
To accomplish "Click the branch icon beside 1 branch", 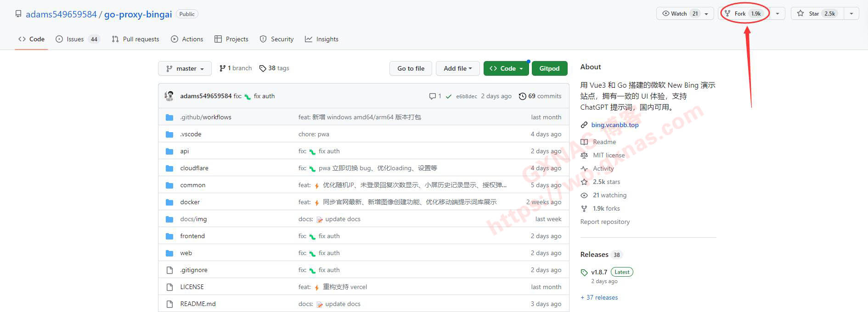I will (222, 68).
